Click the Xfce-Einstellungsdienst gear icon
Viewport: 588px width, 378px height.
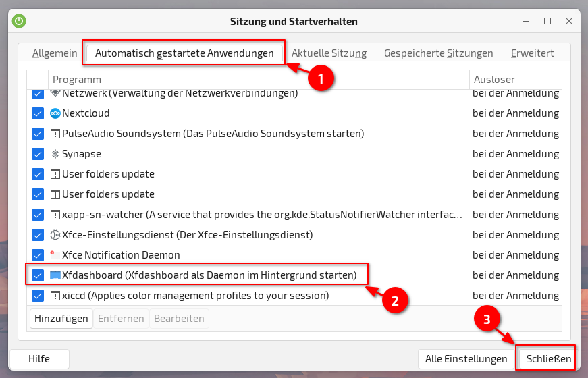[x=55, y=235]
